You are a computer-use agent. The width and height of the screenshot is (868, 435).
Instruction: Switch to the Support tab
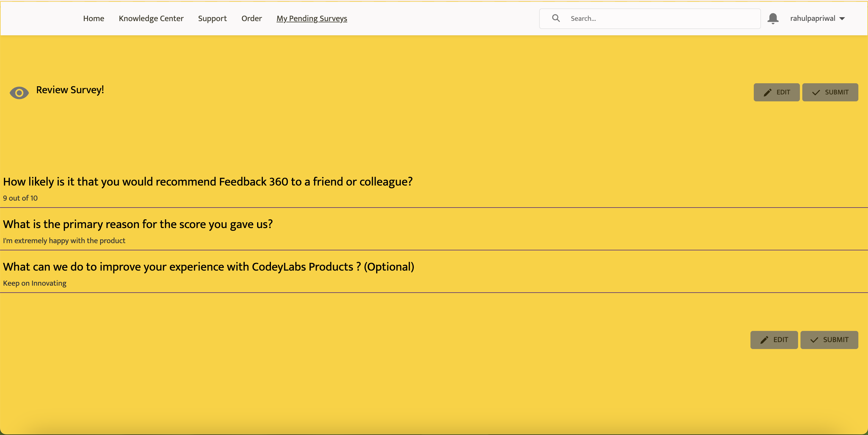(212, 18)
